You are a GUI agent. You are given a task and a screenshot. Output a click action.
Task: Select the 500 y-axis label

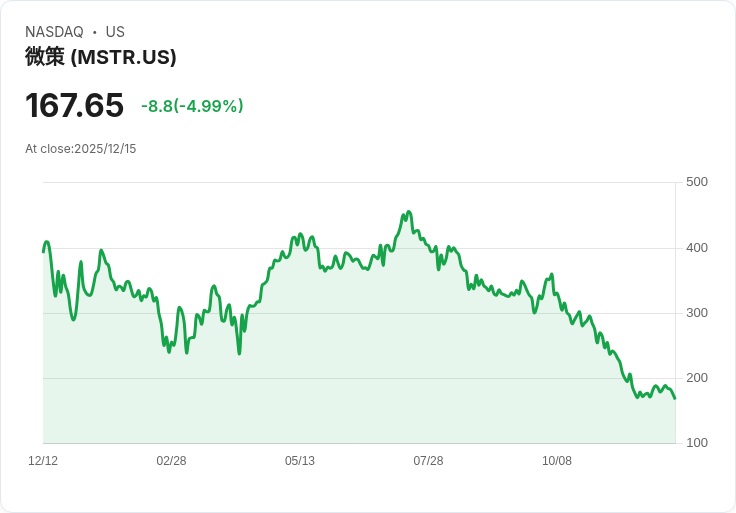(x=697, y=182)
